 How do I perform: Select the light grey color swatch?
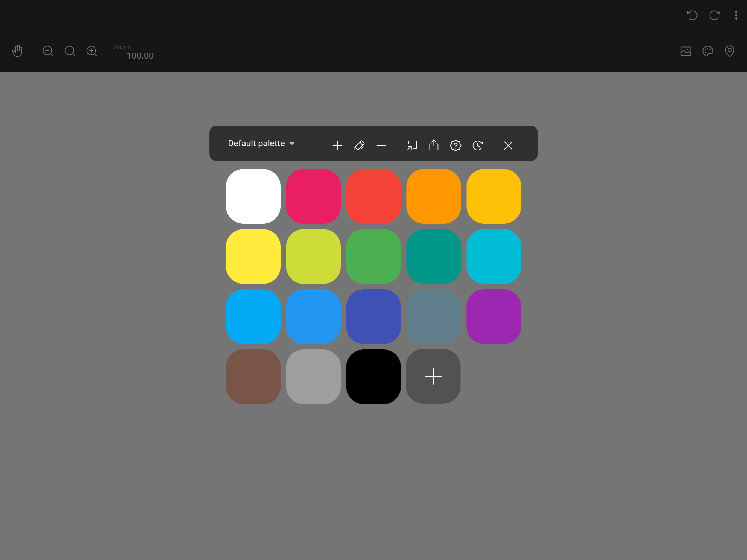tap(313, 377)
